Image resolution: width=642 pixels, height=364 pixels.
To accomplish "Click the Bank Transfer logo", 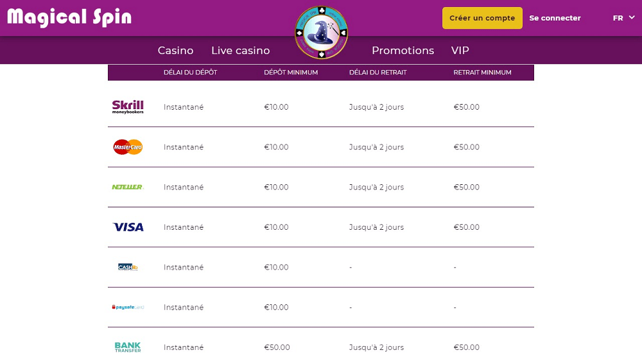I will click(128, 347).
